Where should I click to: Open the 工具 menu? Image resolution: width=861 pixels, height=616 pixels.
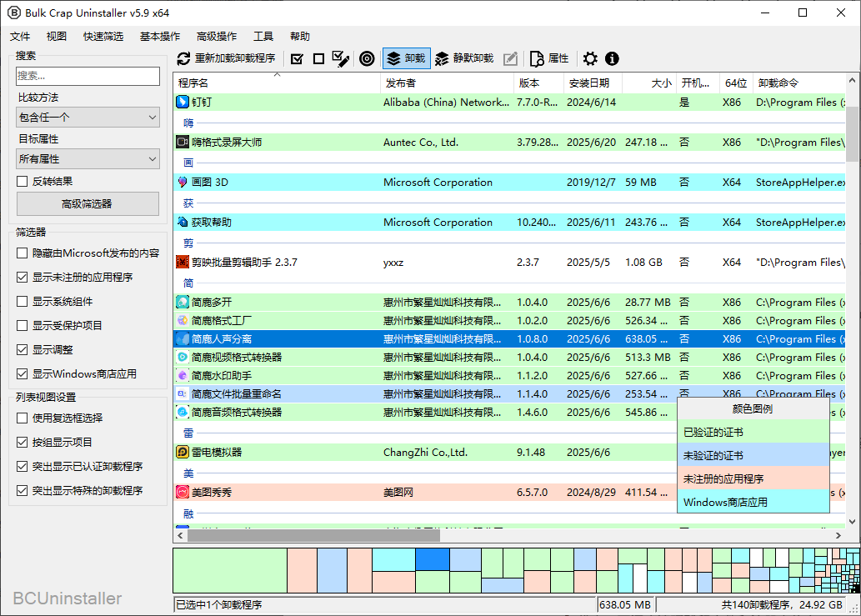(263, 36)
